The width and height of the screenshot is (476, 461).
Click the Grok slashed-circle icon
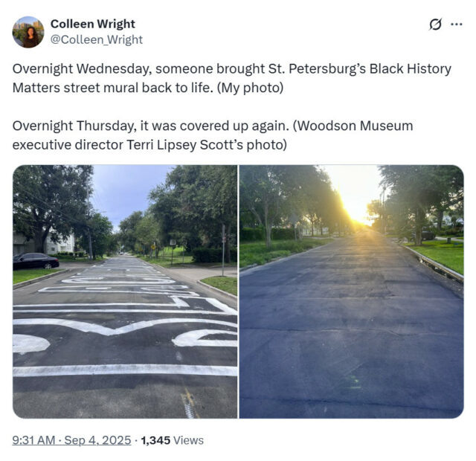coord(435,25)
